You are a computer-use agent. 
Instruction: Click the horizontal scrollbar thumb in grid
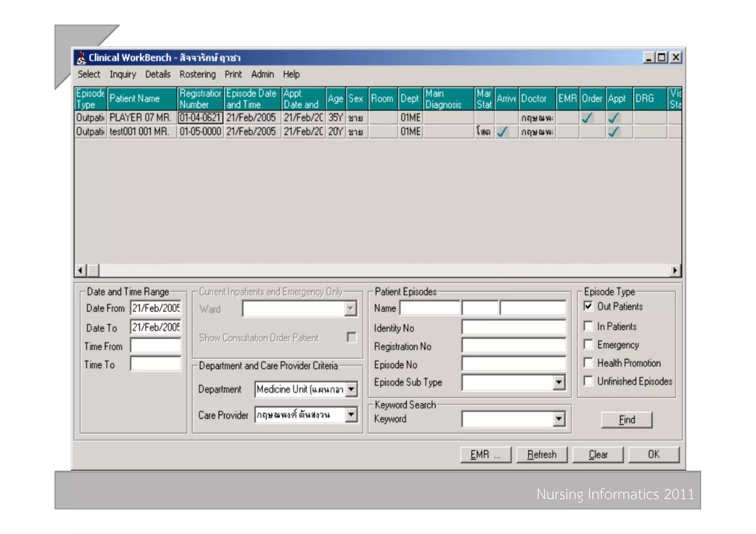coord(93,271)
